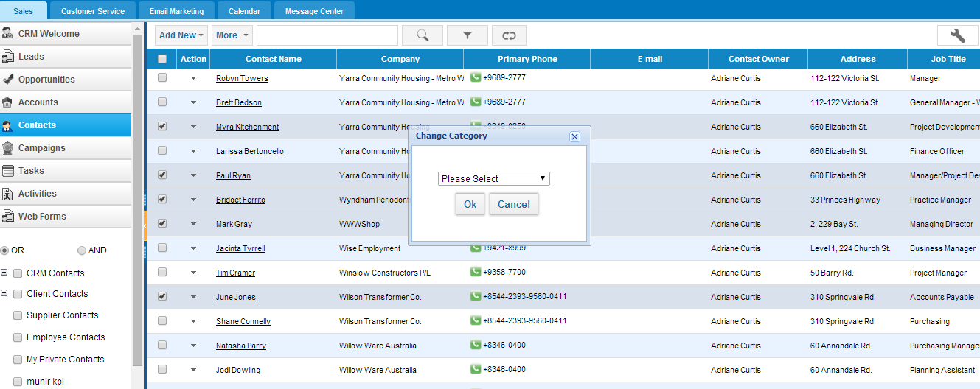Check the Larissa Bertoncello row checkbox
The height and width of the screenshot is (389, 980).
click(x=162, y=150)
